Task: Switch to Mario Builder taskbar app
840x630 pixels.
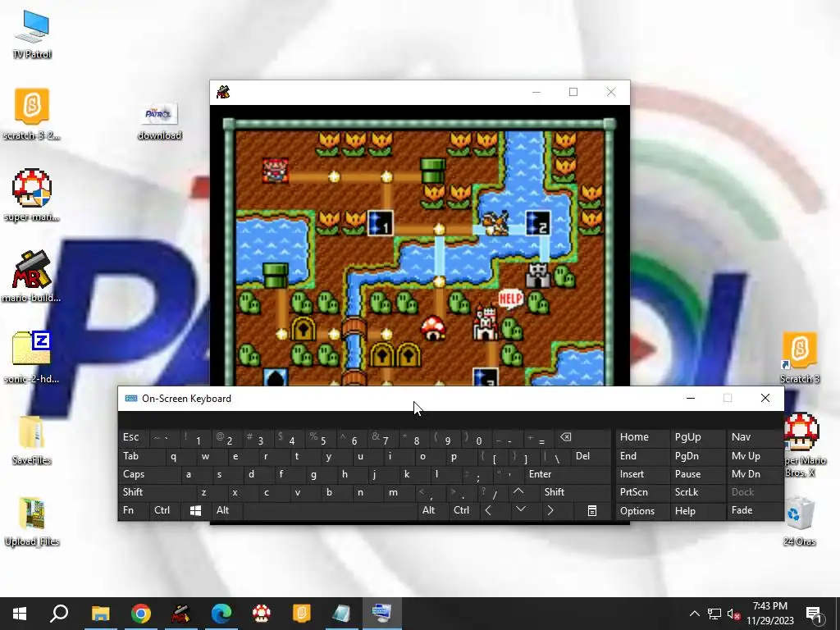Action: 180,614
